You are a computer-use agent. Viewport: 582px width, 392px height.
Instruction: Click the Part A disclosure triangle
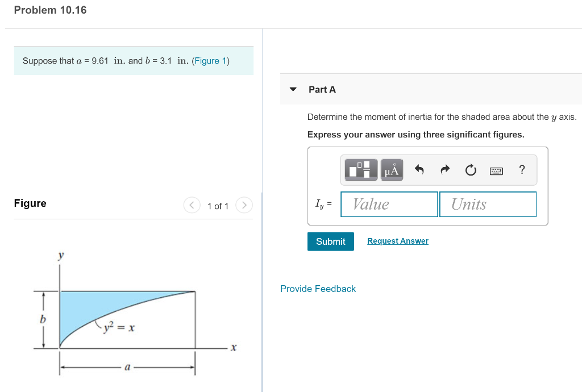pyautogui.click(x=292, y=89)
